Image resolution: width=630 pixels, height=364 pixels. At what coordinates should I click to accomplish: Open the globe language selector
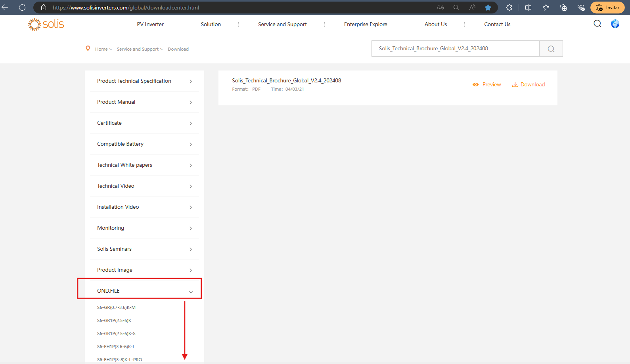[x=615, y=24]
